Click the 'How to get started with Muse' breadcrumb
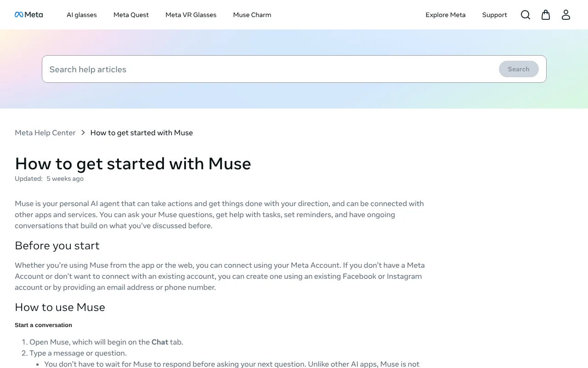 point(141,132)
